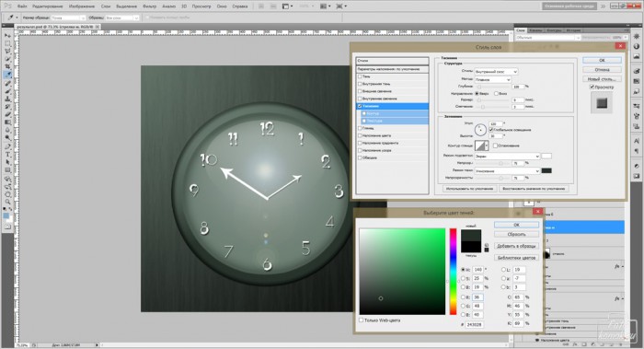Select the Zoom tool

[7, 203]
